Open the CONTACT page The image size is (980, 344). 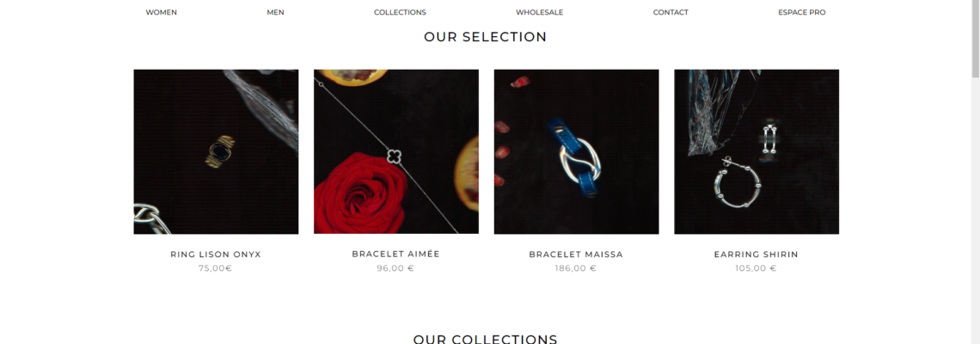pos(671,13)
